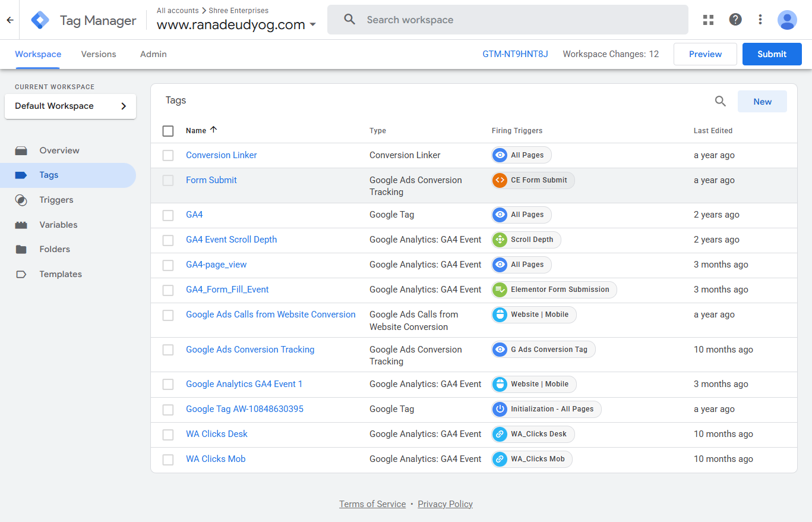Viewport: 812px width, 522px height.
Task: Click the Website | Mobile trigger icon for Google Analytics GA4 Event 1
Action: (x=500, y=384)
